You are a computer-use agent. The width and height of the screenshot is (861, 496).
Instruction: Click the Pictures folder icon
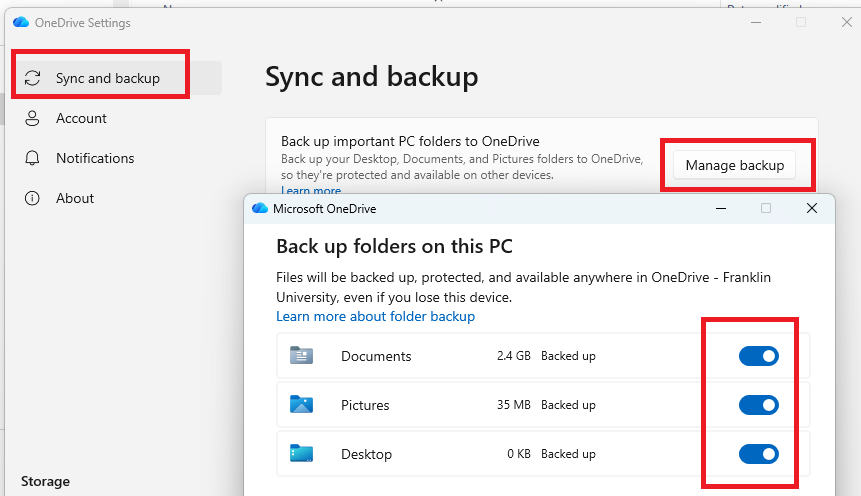[301, 404]
